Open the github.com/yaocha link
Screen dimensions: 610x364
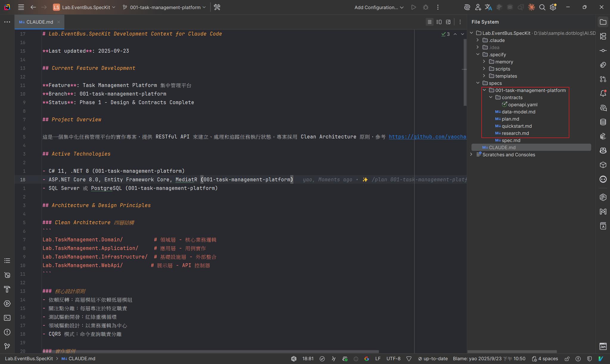[427, 137]
